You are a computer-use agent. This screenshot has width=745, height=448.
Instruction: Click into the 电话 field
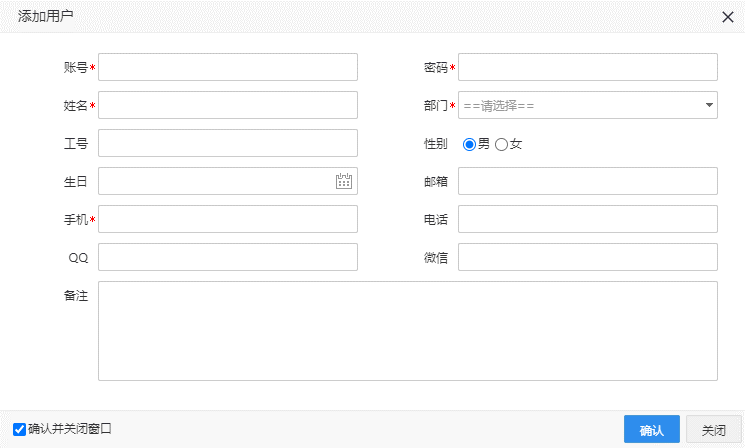pyautogui.click(x=588, y=219)
